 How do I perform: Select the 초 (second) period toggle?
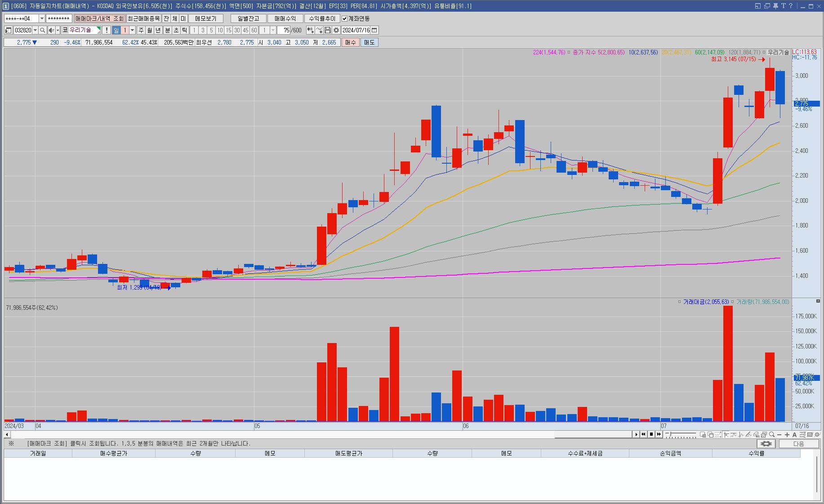176,30
